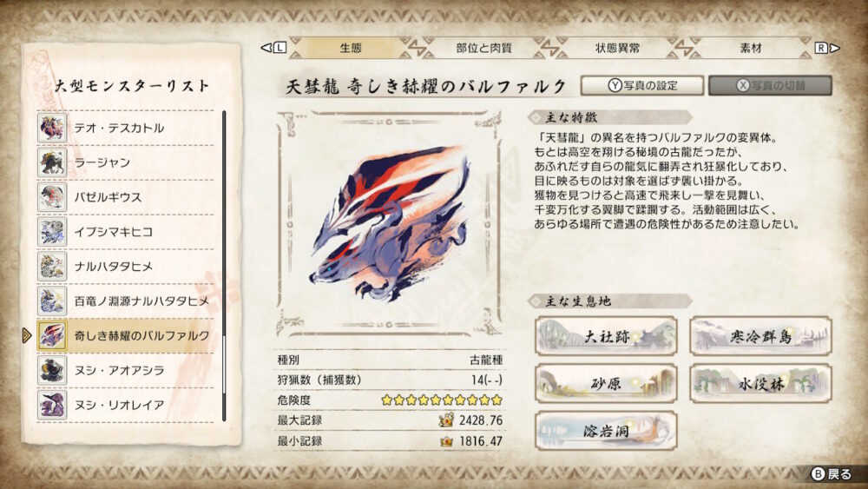Open the 素材 tab

pyautogui.click(x=751, y=48)
